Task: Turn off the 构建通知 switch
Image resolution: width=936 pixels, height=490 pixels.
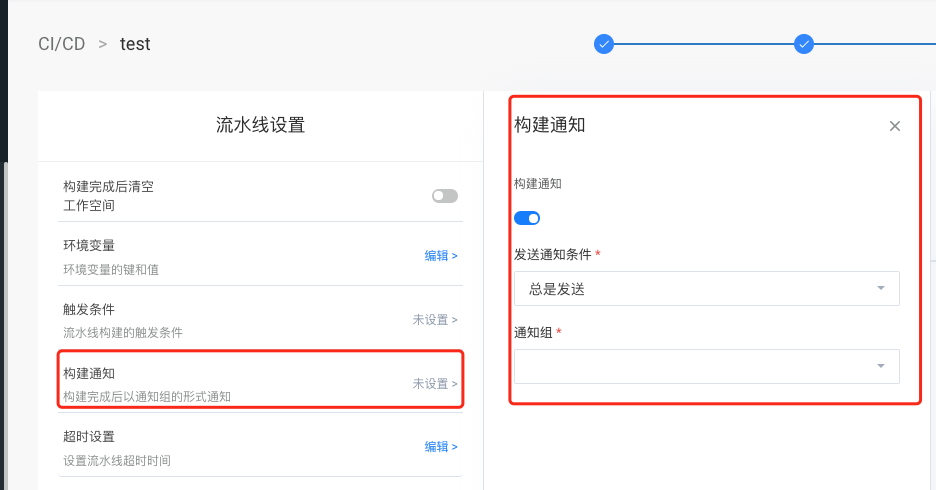Action: coord(527,218)
